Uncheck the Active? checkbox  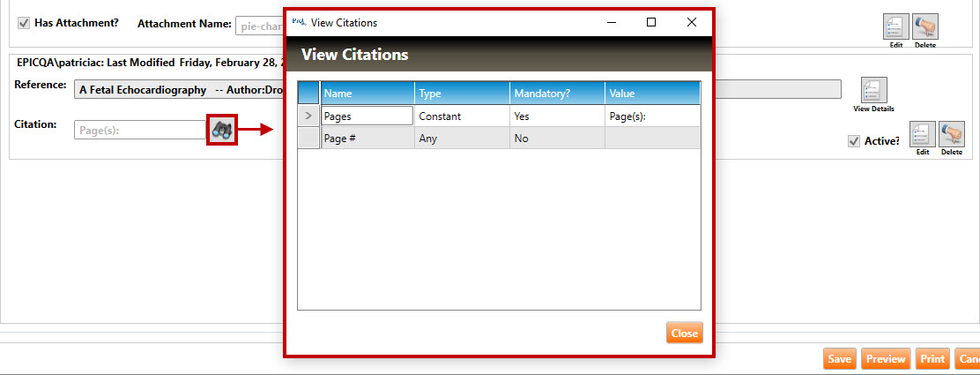853,141
